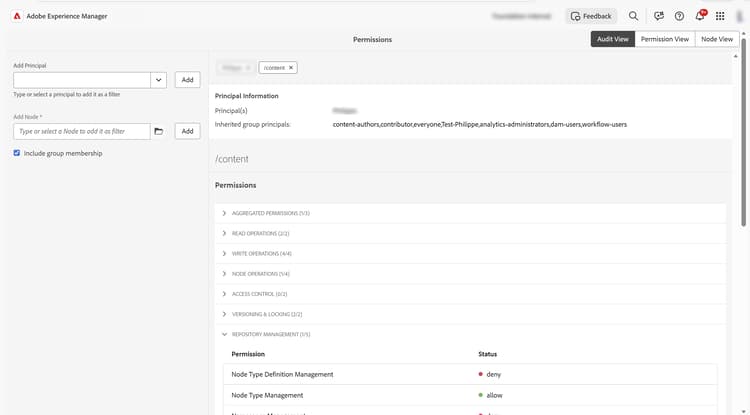Viewport: 750px width, 415px height.
Task: Open the solutions grid icon
Action: [720, 16]
